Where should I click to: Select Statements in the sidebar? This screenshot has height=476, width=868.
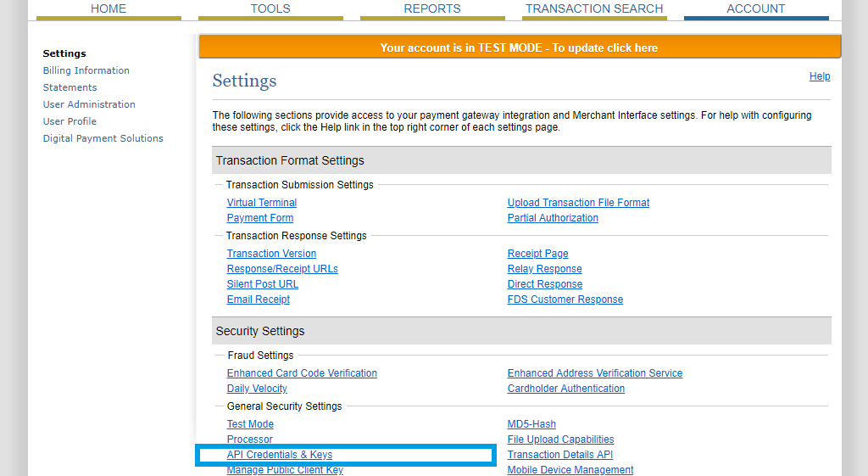(x=70, y=87)
